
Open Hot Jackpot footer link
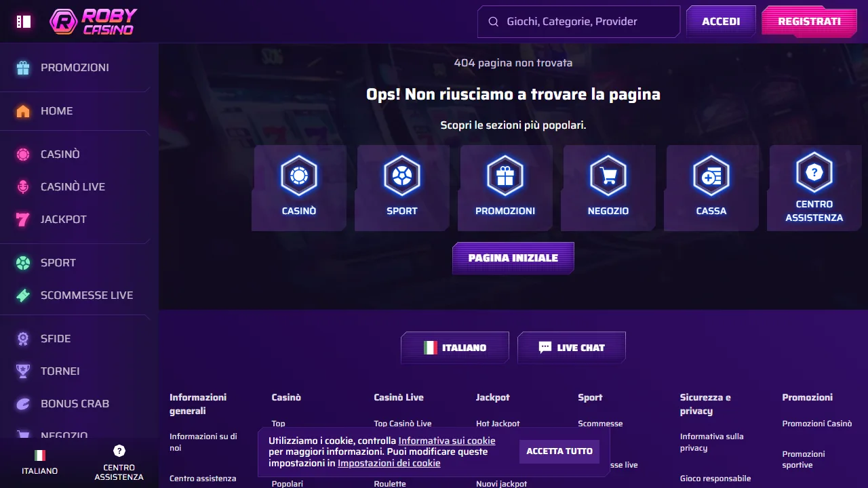coord(498,424)
